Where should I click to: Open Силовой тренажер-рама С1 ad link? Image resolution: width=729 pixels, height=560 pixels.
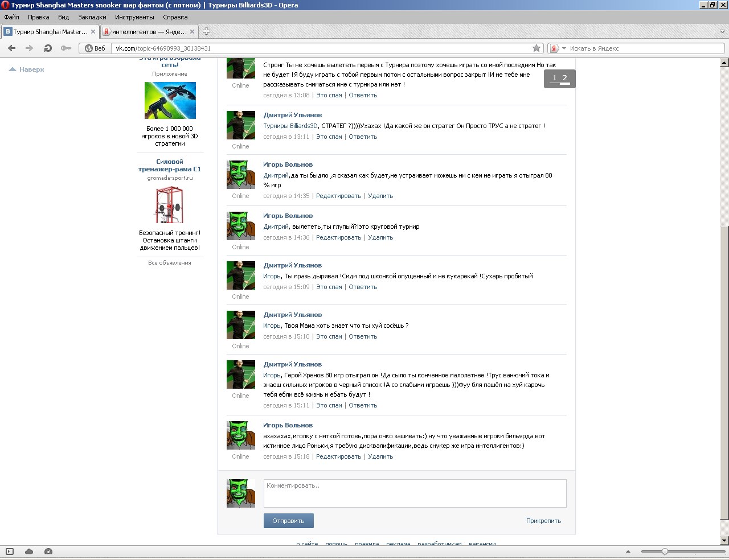coord(170,165)
